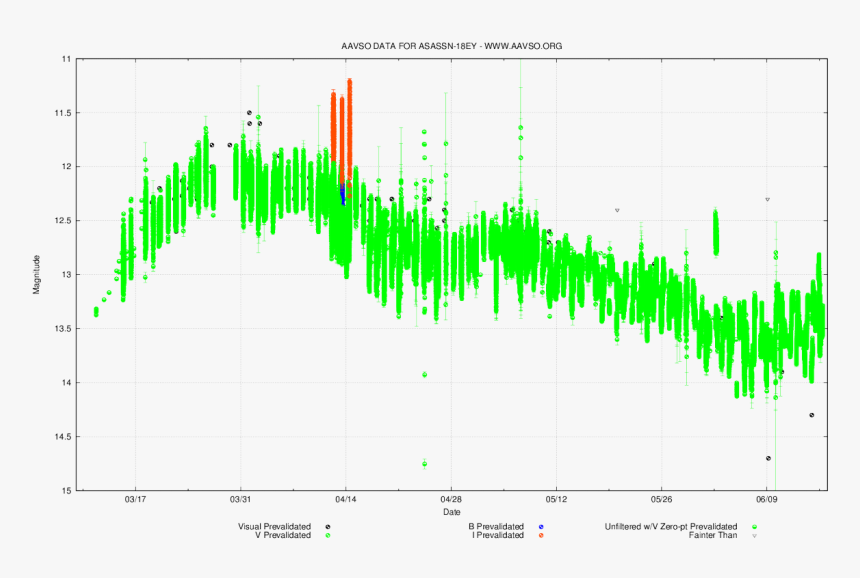Screen dimensions: 860x578
Task: Click the green V Prevalidated legend marker
Action: tap(328, 535)
